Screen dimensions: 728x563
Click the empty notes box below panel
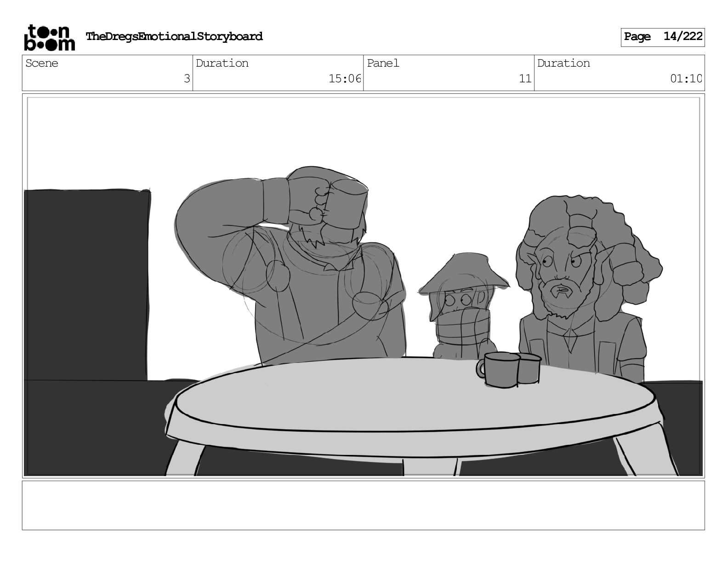pyautogui.click(x=364, y=505)
